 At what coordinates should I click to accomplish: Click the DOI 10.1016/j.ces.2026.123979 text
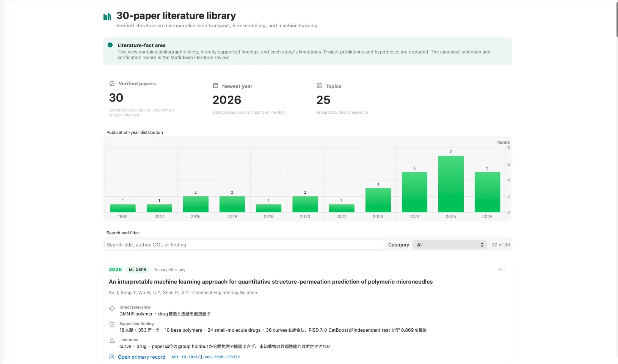(205, 357)
